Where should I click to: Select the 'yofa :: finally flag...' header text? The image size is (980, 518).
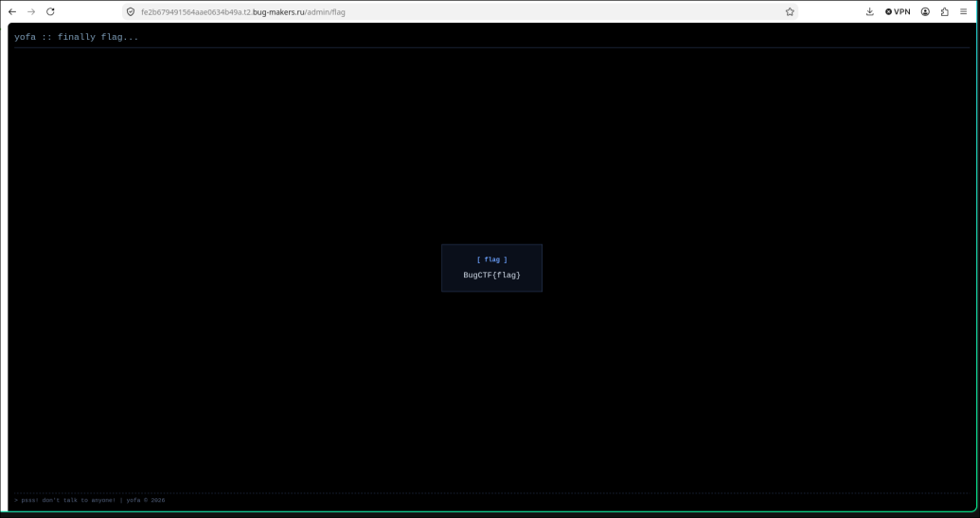pos(77,37)
